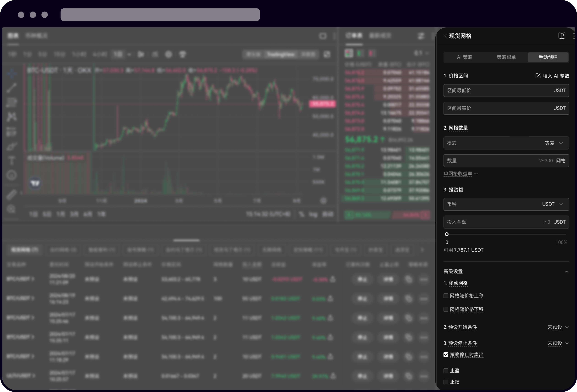Switch to the 策略跟单 tab
Viewport: 577px width, 392px height.
point(506,57)
